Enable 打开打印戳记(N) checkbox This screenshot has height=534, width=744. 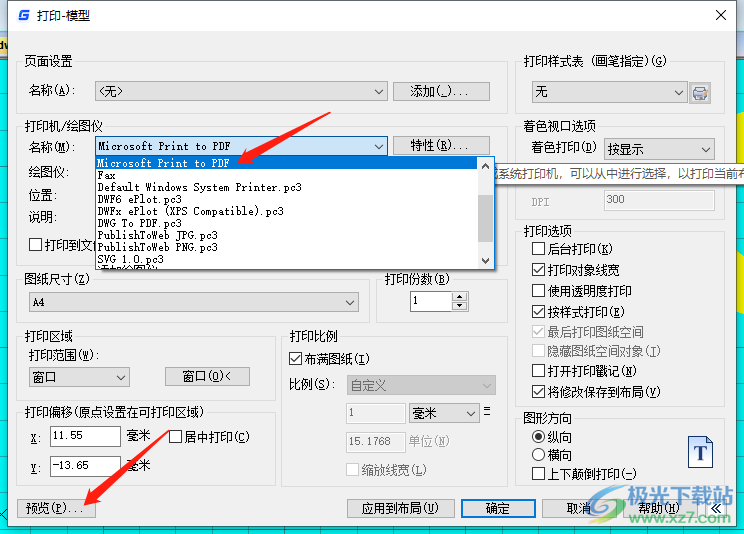[538, 370]
